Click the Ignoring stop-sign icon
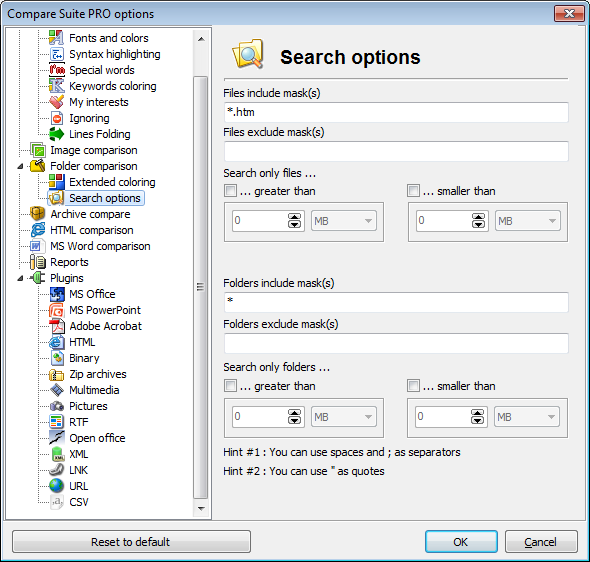The height and width of the screenshot is (562, 590). tap(56, 118)
